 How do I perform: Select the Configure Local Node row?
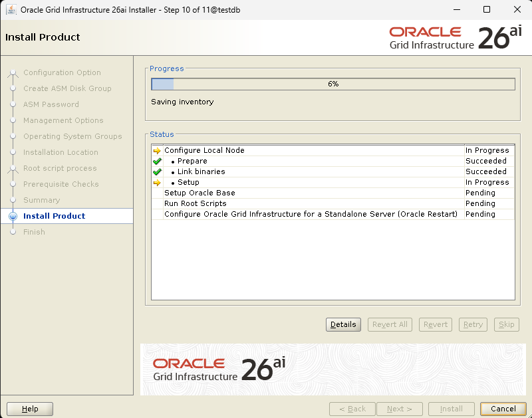(333, 150)
